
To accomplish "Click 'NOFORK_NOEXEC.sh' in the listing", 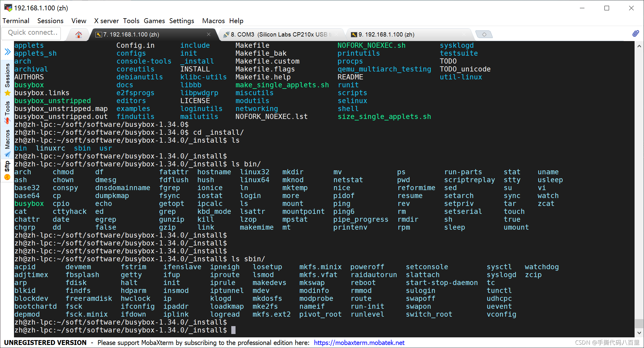I will click(371, 45).
